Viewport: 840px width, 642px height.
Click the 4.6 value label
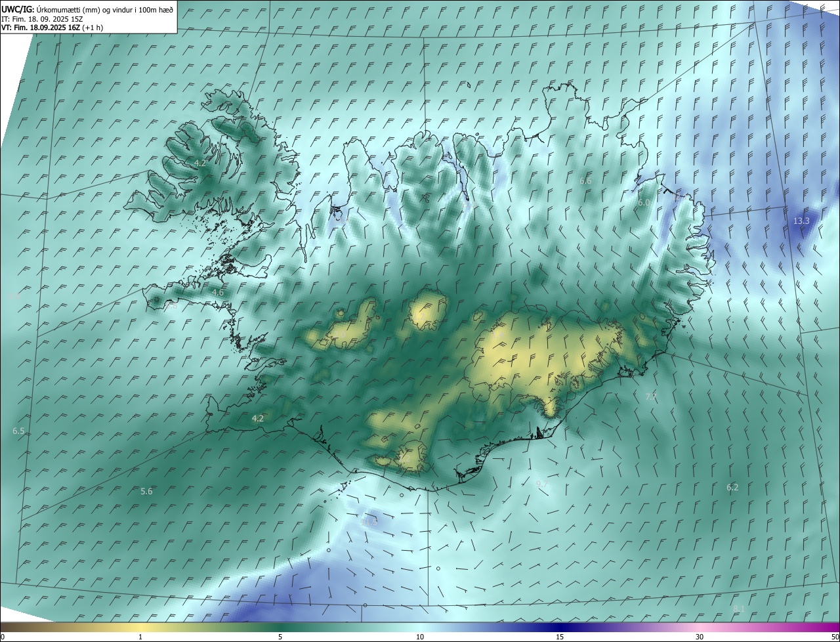click(x=218, y=292)
